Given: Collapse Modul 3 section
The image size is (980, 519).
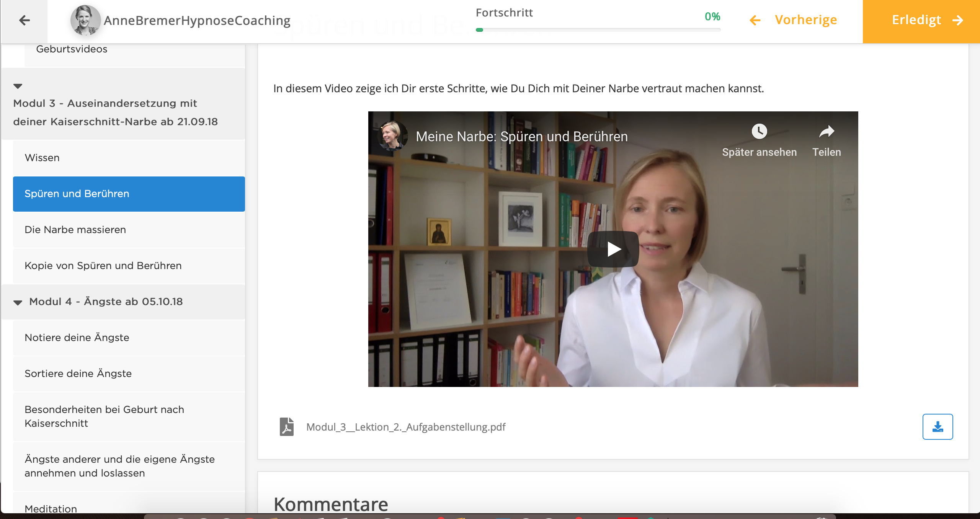Looking at the screenshot, I should click(18, 86).
